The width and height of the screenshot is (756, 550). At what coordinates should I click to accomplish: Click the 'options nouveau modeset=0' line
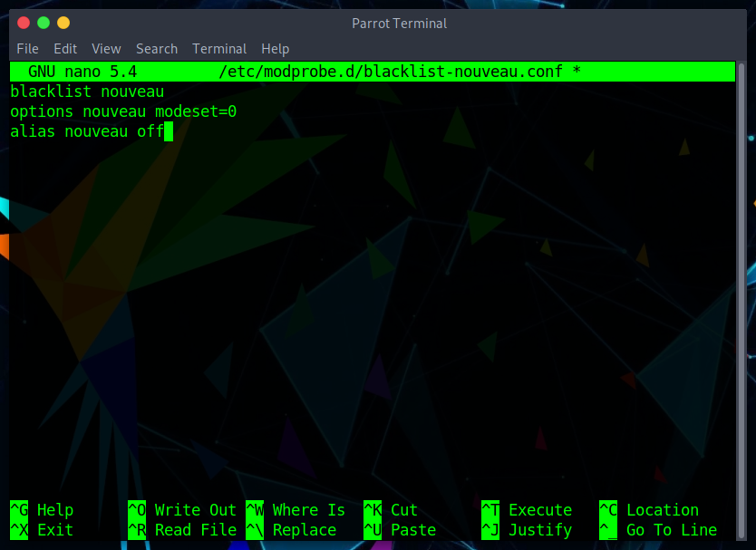coord(123,111)
